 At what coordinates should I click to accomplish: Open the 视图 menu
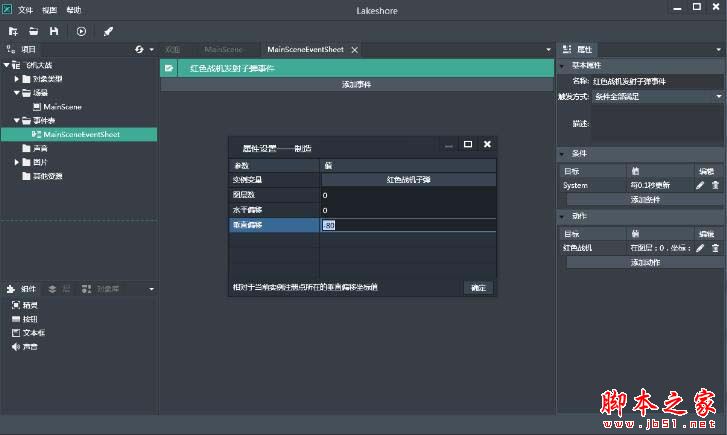click(x=49, y=10)
